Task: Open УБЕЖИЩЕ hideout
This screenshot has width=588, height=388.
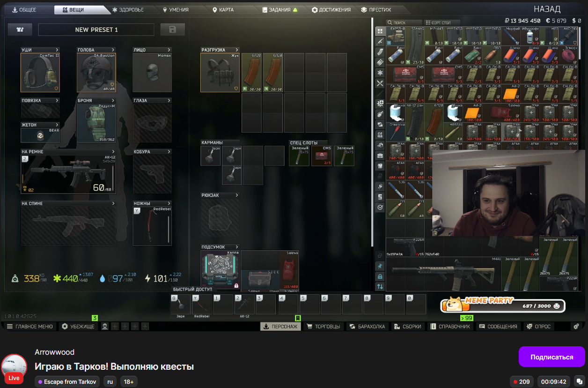Action: (78, 327)
